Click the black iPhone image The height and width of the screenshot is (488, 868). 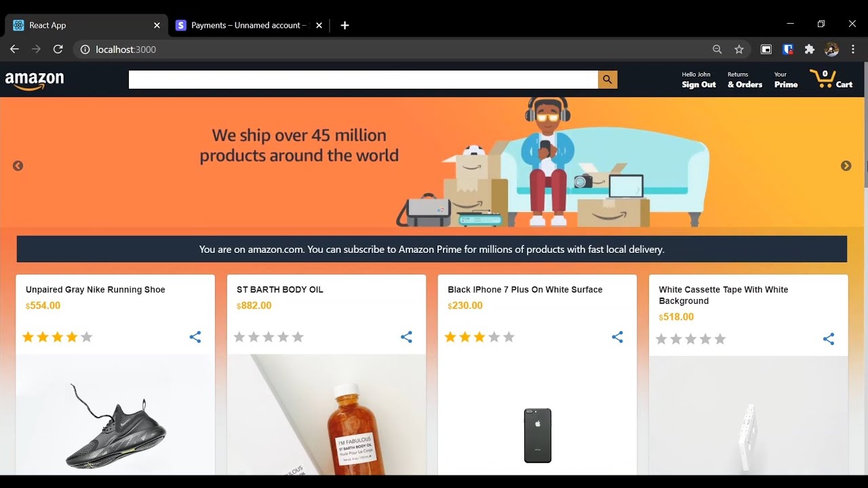[537, 415]
